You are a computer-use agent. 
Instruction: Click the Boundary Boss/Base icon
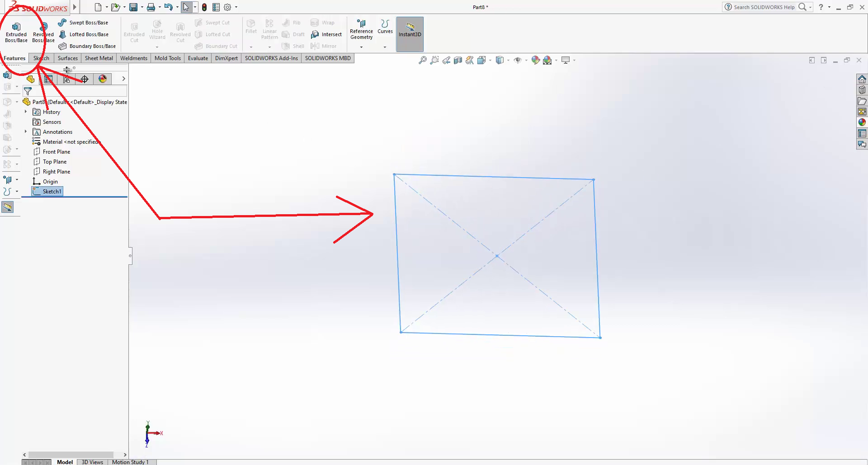tap(63, 46)
